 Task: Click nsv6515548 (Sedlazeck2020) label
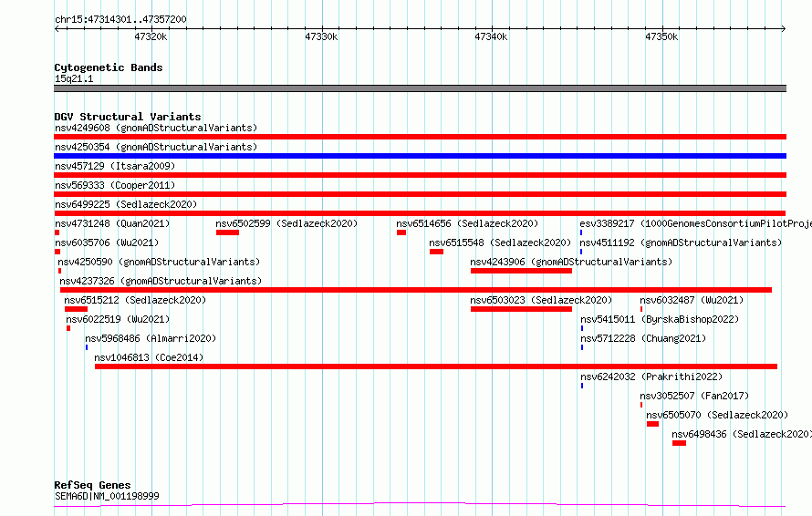tap(500, 243)
